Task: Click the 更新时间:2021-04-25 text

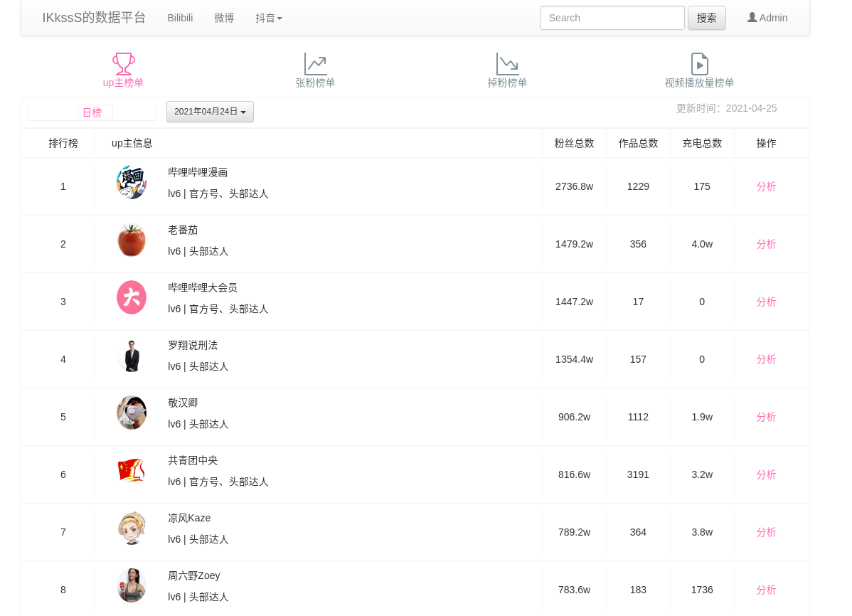Action: click(727, 108)
